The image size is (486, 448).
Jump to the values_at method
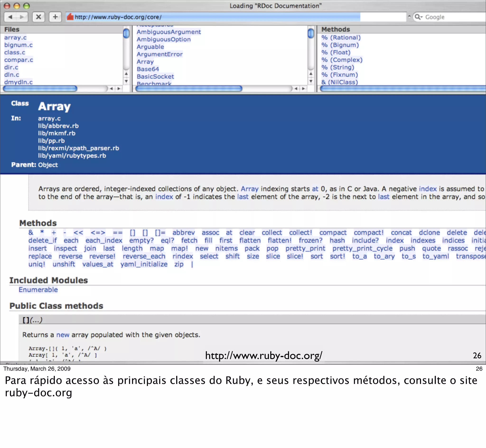98,264
